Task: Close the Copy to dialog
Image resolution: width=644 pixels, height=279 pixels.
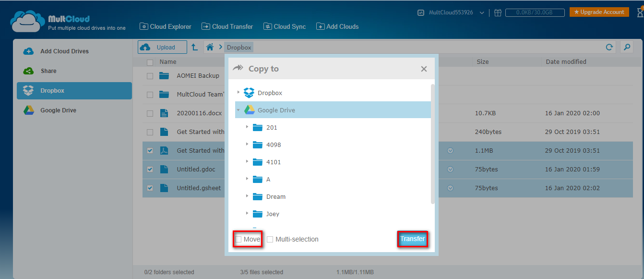Action: point(424,69)
